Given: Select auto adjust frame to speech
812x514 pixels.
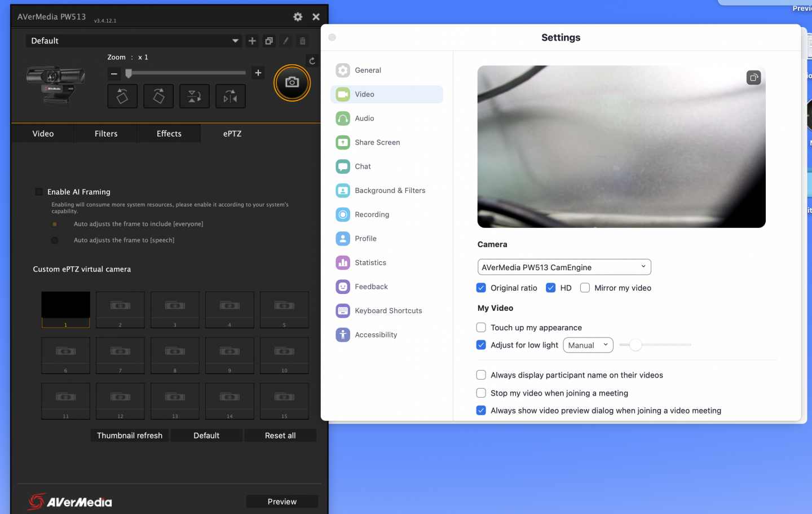Looking at the screenshot, I should point(55,240).
